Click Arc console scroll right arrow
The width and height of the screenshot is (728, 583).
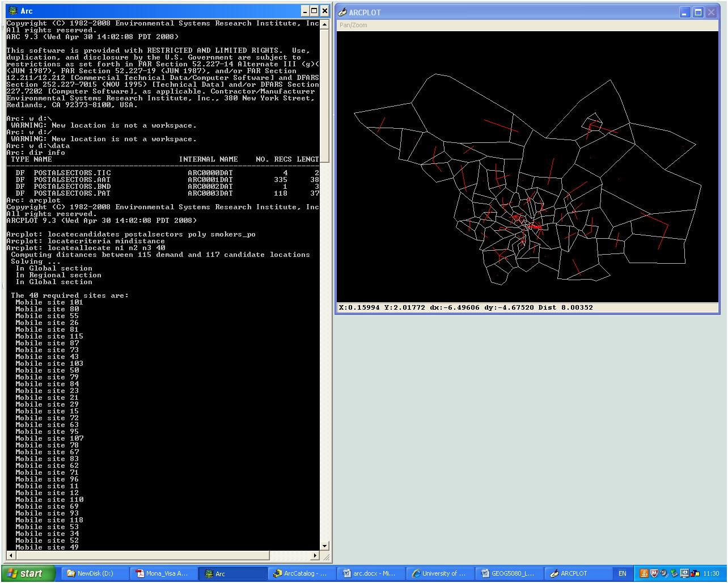[x=316, y=555]
